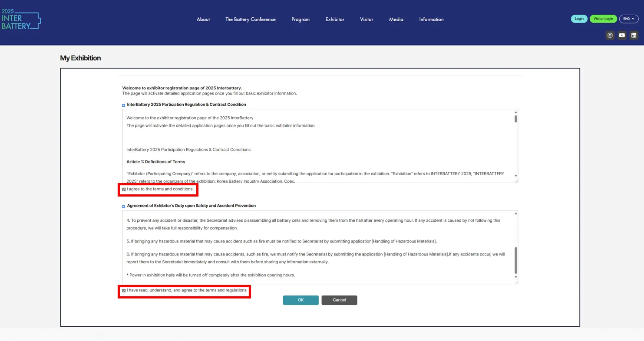Click scroll-up arrow in Participation Regulation box
Screen dimensions: 644x341
[516, 112]
